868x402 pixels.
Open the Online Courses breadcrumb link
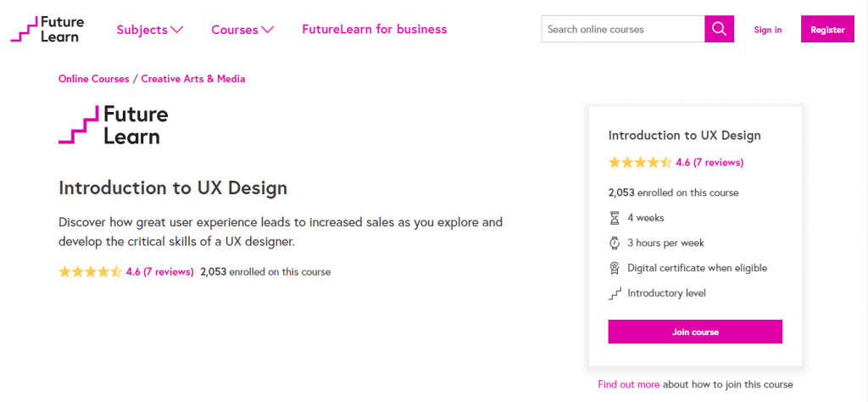point(93,79)
